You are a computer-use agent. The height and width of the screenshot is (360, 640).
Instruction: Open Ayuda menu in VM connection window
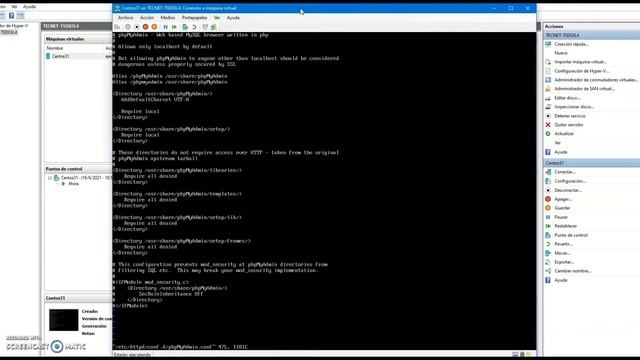233,18
